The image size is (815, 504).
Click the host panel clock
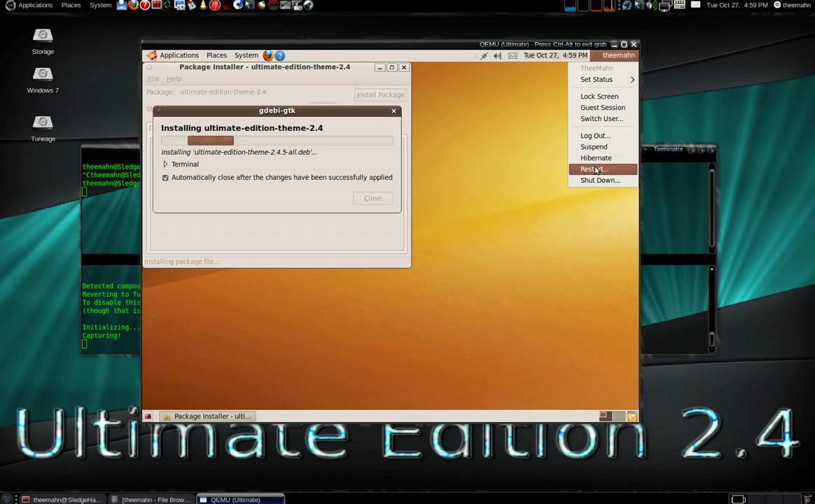[737, 5]
